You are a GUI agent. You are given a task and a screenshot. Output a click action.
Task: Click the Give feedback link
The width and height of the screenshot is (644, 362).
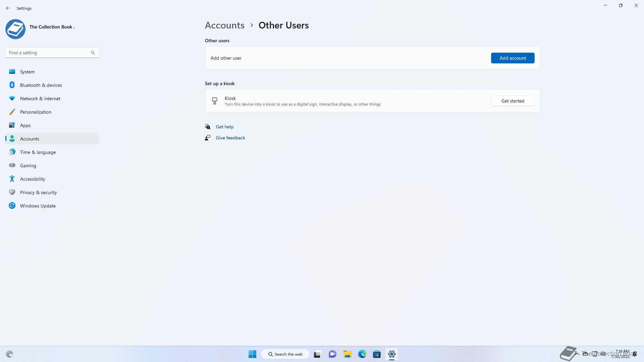pos(230,138)
